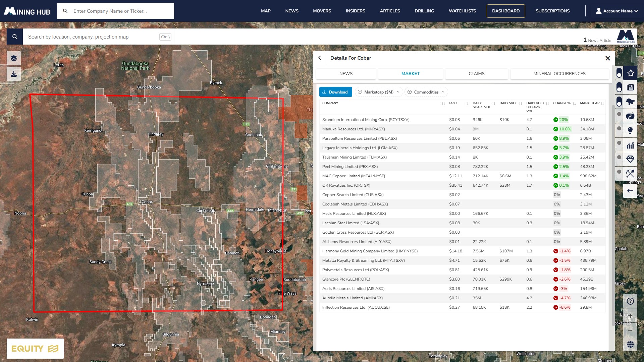Image resolution: width=644 pixels, height=362 pixels.
Task: Click the light bulb layer icon
Action: 631,130
